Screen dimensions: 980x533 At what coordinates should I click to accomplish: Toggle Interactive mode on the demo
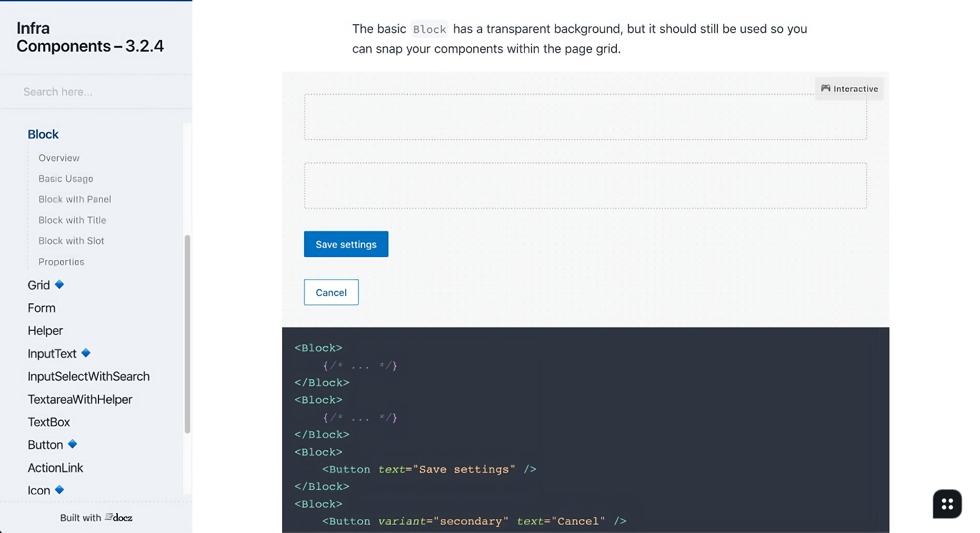(849, 88)
